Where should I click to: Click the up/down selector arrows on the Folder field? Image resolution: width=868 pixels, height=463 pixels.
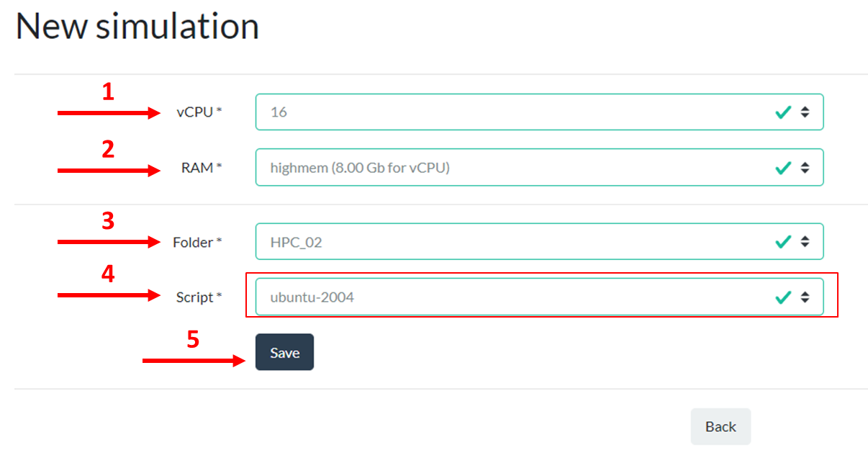pyautogui.click(x=806, y=241)
